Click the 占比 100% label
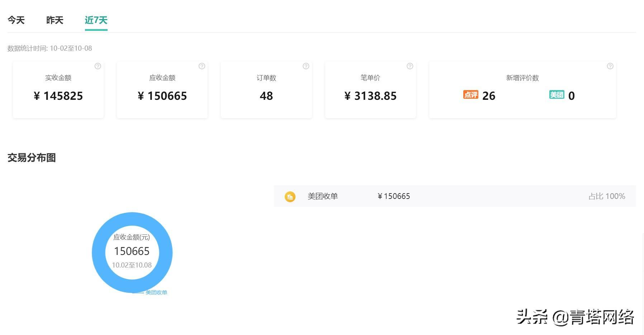The width and height of the screenshot is (644, 335). (x=607, y=196)
